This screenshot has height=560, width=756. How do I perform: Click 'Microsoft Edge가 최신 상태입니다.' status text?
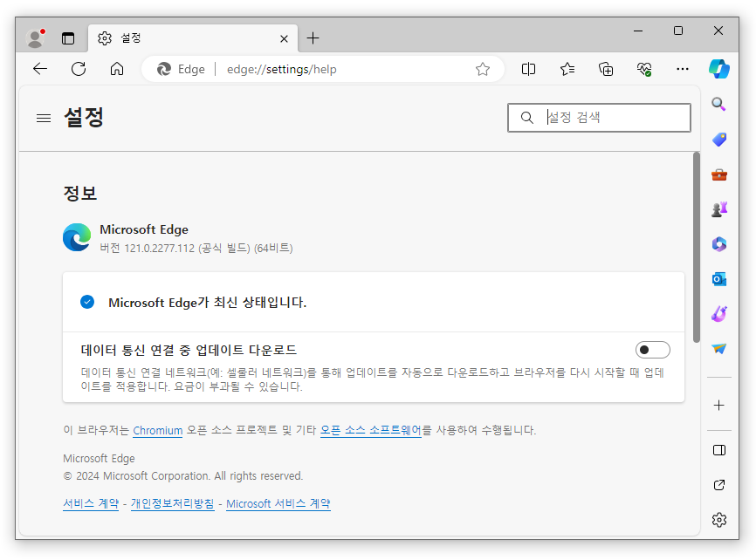coord(207,303)
